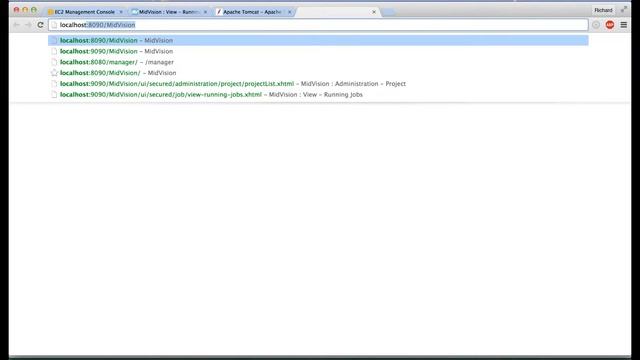640x360 pixels.
Task: Click the red Adblock extension icon
Action: (x=610, y=25)
